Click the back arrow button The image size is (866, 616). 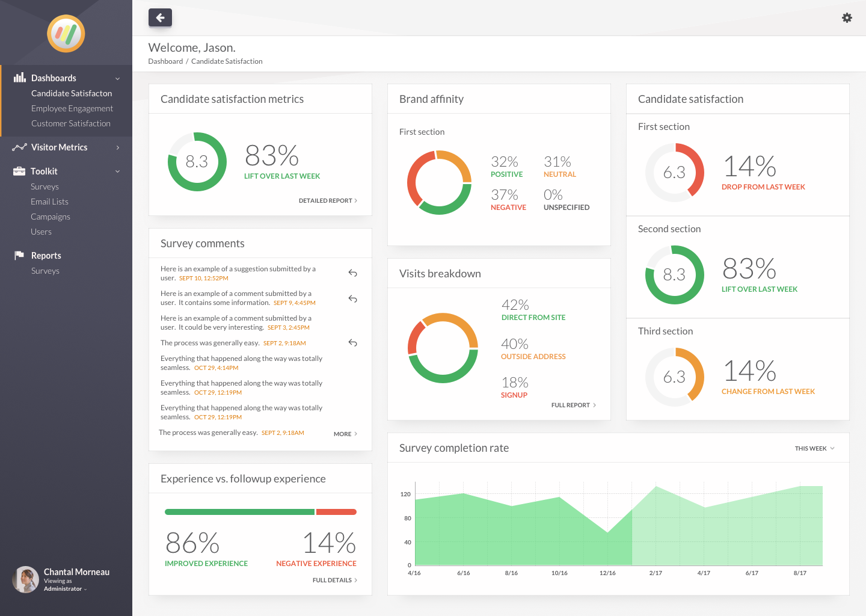click(x=160, y=17)
